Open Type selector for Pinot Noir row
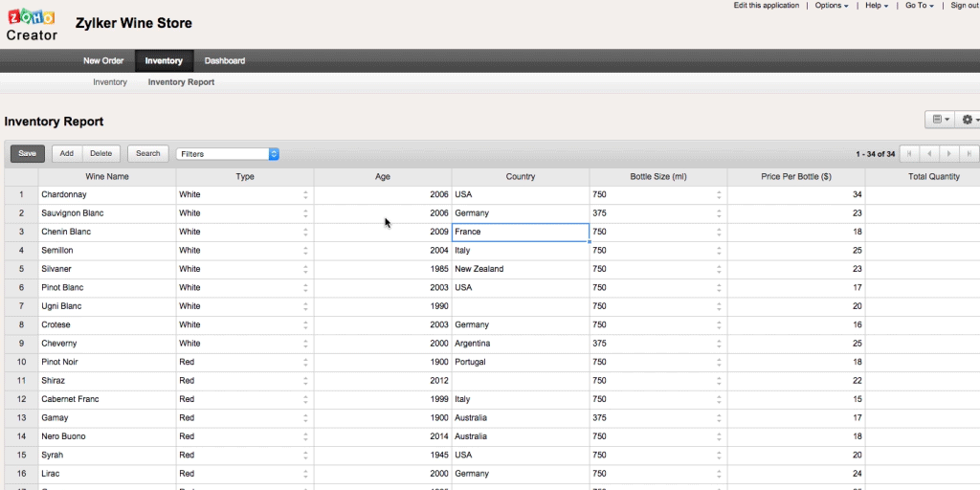Viewport: 980px width, 490px height. (x=305, y=362)
